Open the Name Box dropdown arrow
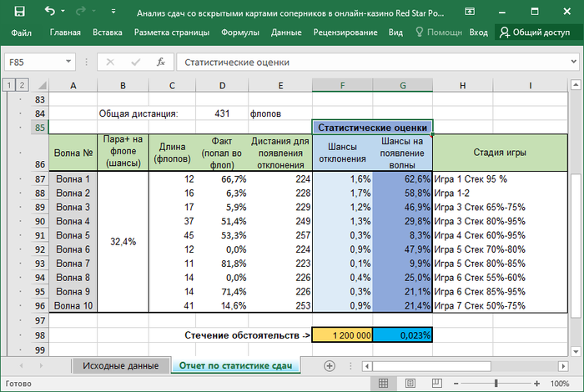Viewport: 584px width, 392px height. point(68,62)
